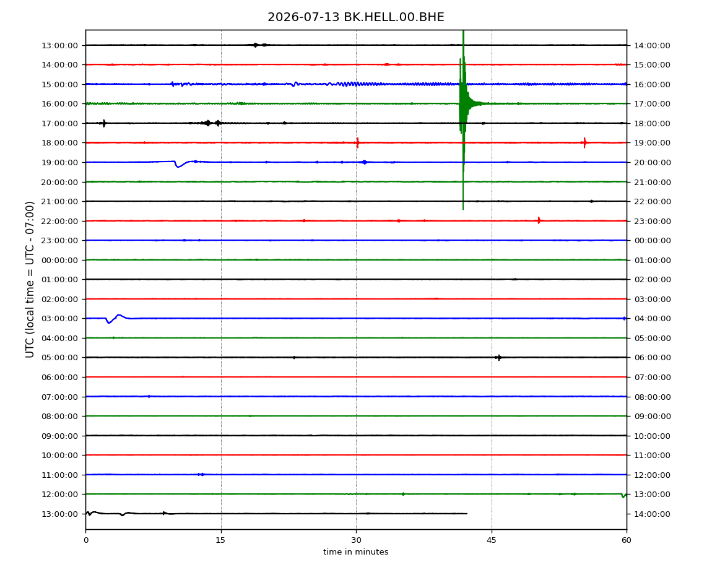
Task: Click the UTC local time y-axis label
Action: pos(30,279)
